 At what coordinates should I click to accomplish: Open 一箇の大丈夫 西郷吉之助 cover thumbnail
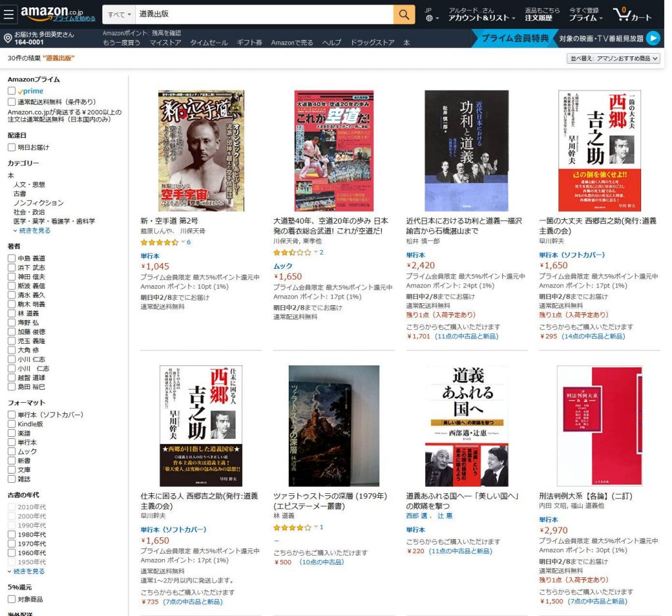coord(600,151)
